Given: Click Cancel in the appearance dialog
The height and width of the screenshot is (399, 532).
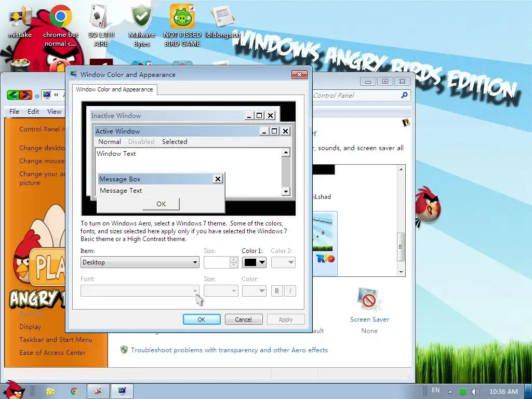Looking at the screenshot, I should (x=244, y=320).
